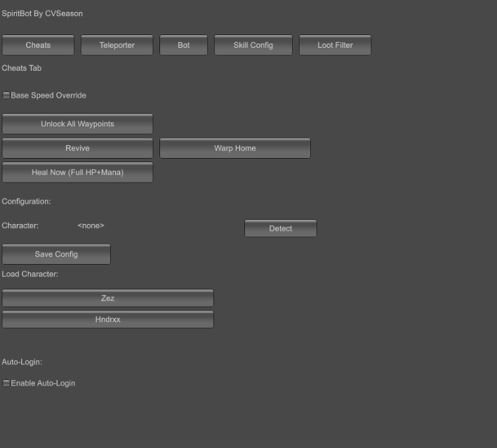
Task: Switch to the Teleporter tab
Action: point(117,46)
